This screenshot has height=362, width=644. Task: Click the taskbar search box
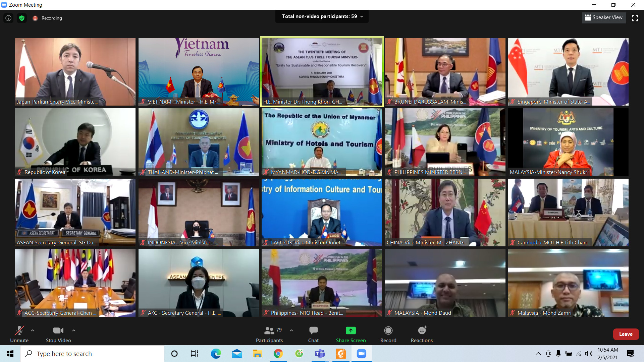92,354
